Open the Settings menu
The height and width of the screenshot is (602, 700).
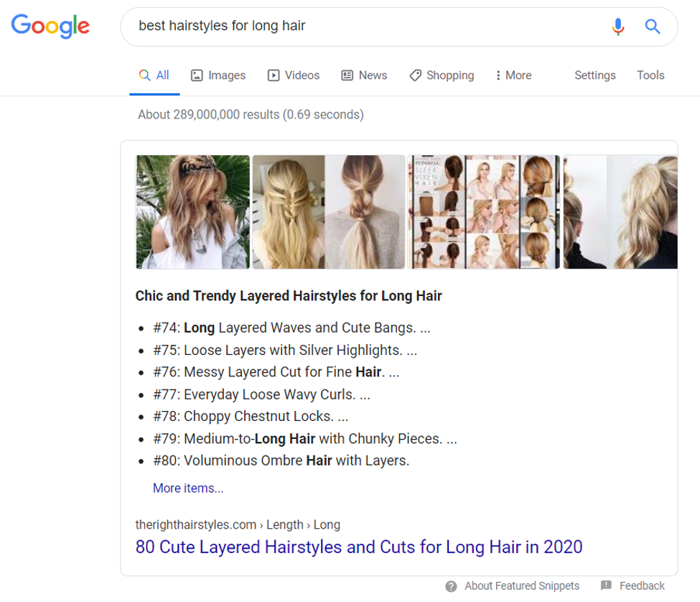[594, 75]
